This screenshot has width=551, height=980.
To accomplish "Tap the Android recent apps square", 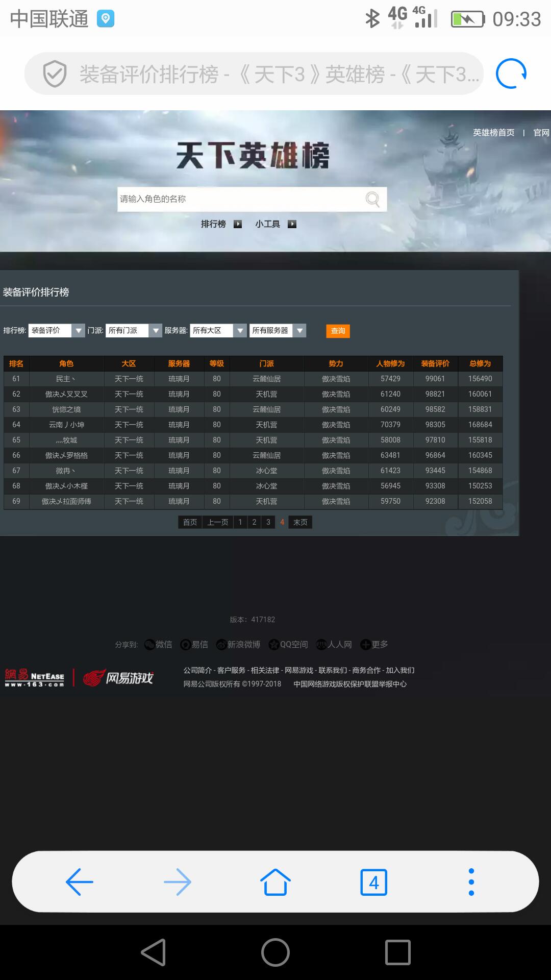I will [x=398, y=952].
